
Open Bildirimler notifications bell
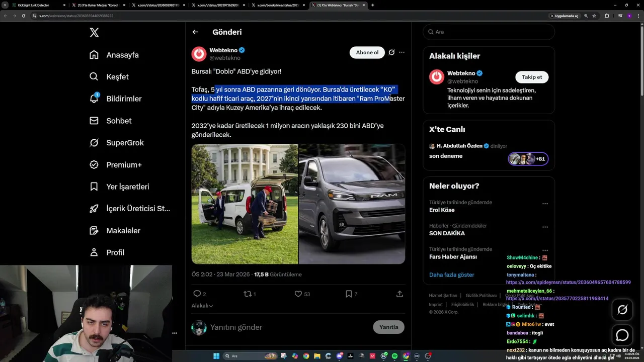pos(116,99)
